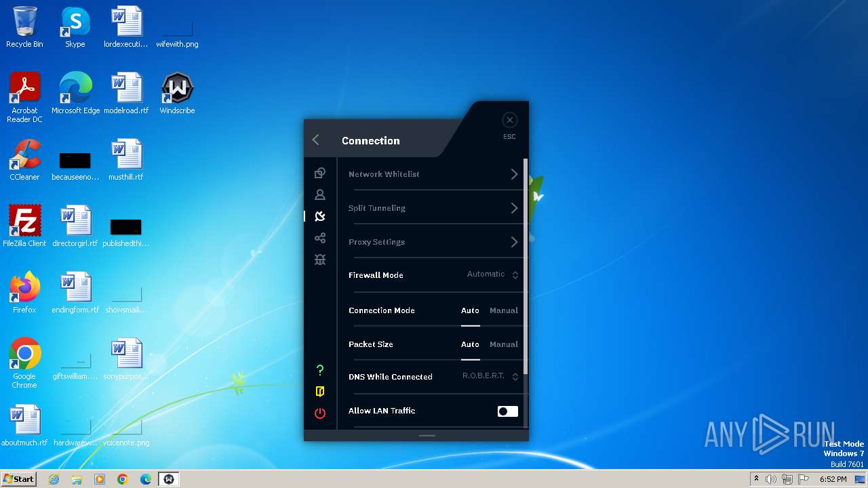Select Recycle Bin desktop icon
The image size is (868, 488).
point(24,27)
